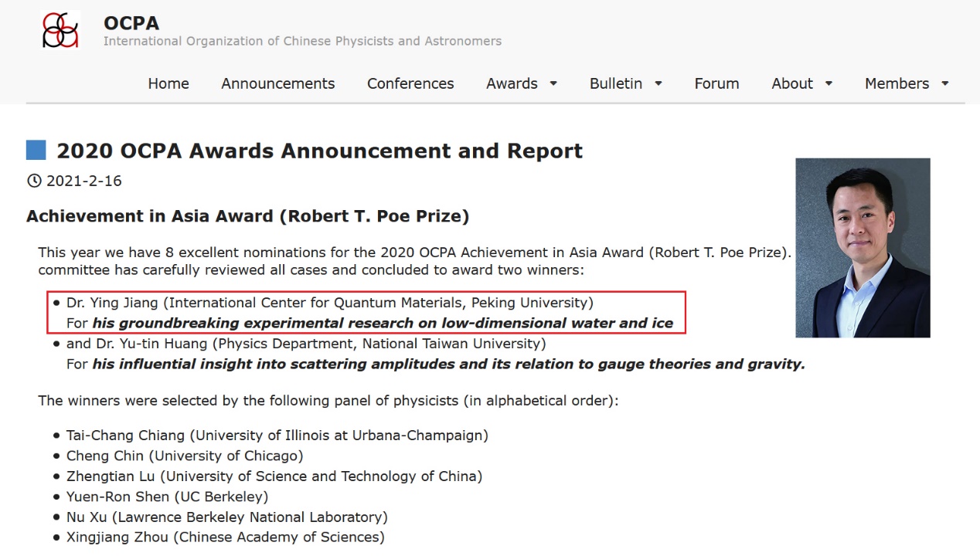Click the 2020 OCPA Awards Announcement heading

tap(319, 151)
